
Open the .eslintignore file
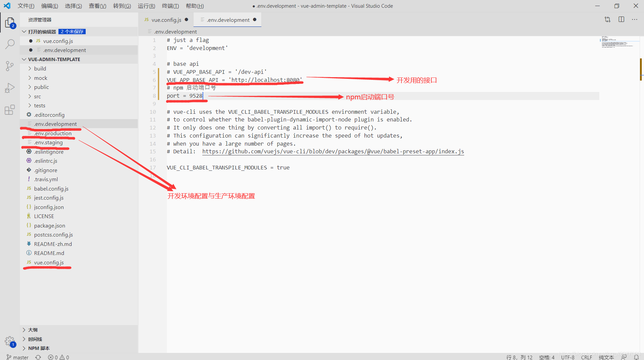coord(79,152)
